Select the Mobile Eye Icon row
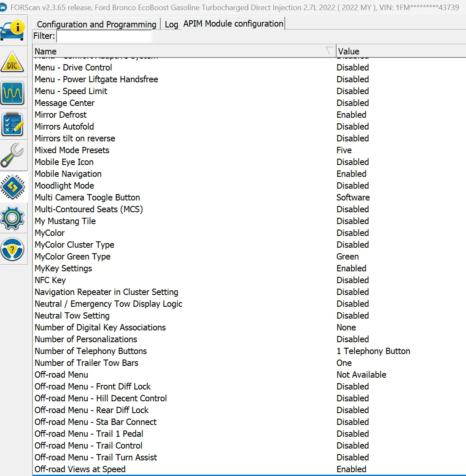Image resolution: width=466 pixels, height=476 pixels. click(x=249, y=162)
